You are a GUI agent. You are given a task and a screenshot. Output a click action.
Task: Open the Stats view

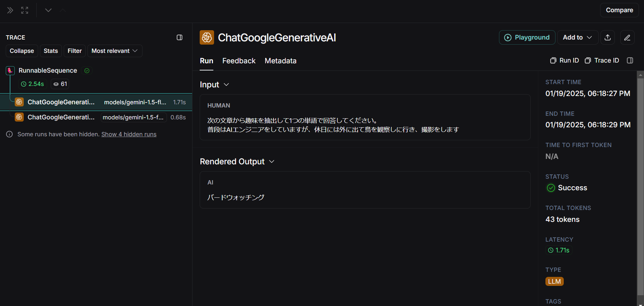click(51, 51)
